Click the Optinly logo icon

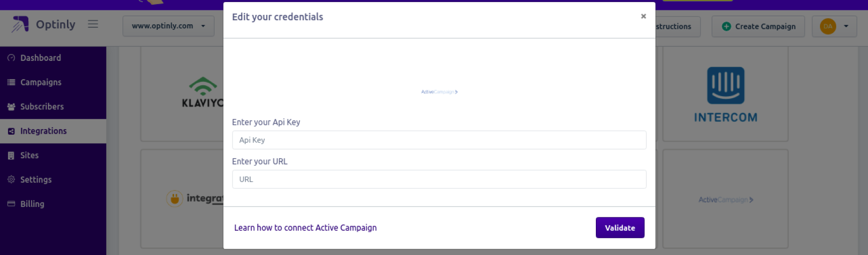pos(20,24)
